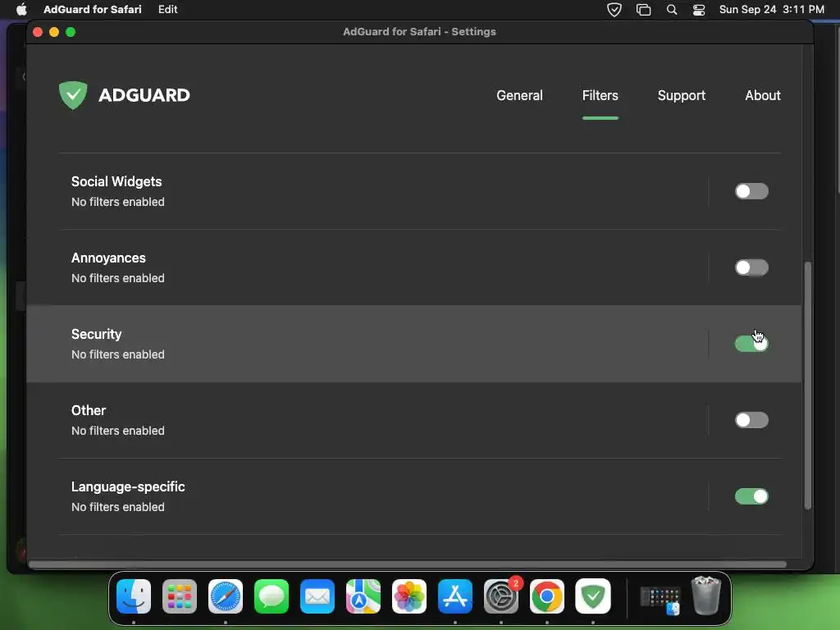Screen dimensions: 840x630
Task: Open AdGuard for Safari app menu
Action: click(x=93, y=10)
